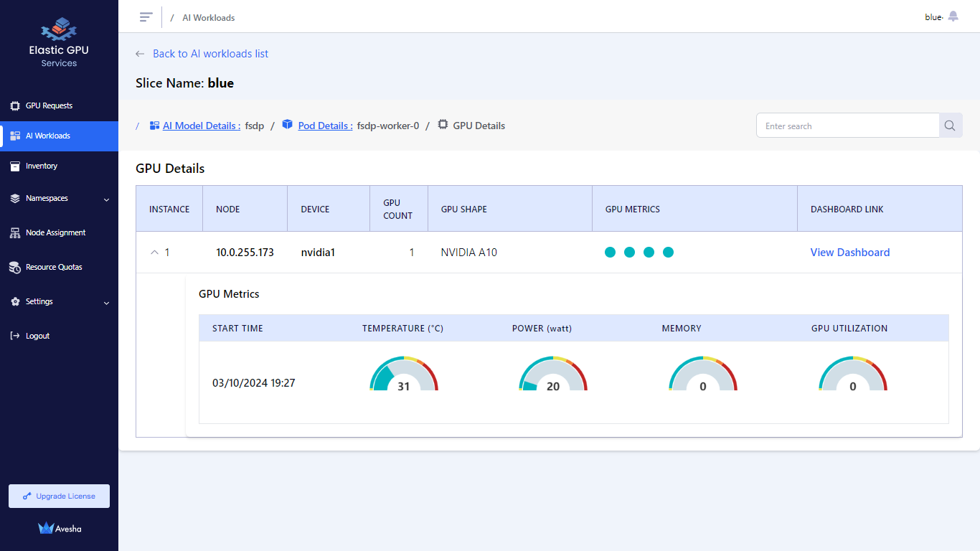Image resolution: width=980 pixels, height=551 pixels.
Task: Click the blue- user label
Action: [933, 17]
